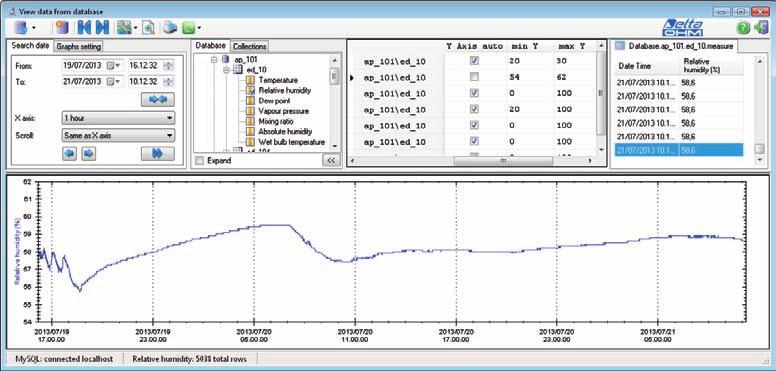The image size is (776, 371).
Task: Click the fast-forward scroll button
Action: click(157, 154)
